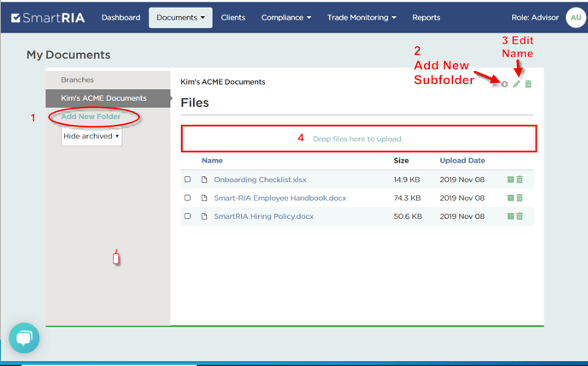Click upload date of Hiring Policy.docx
The height and width of the screenshot is (366, 588).
coord(462,216)
